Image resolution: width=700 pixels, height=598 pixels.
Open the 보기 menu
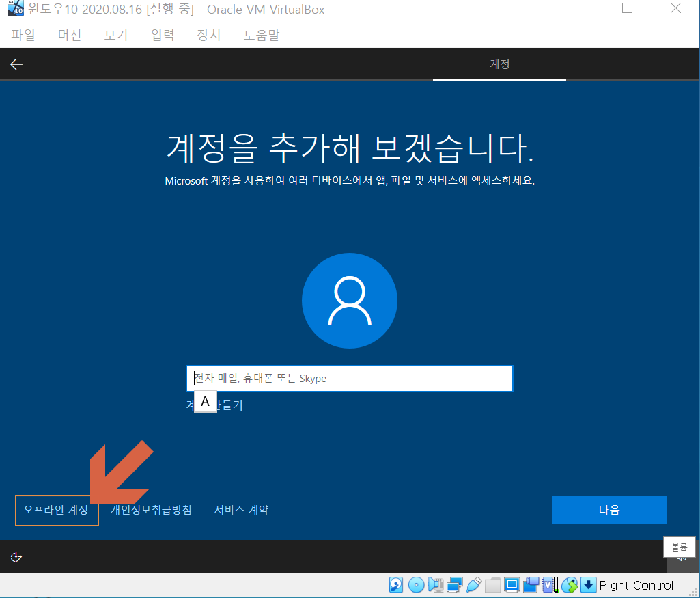116,35
